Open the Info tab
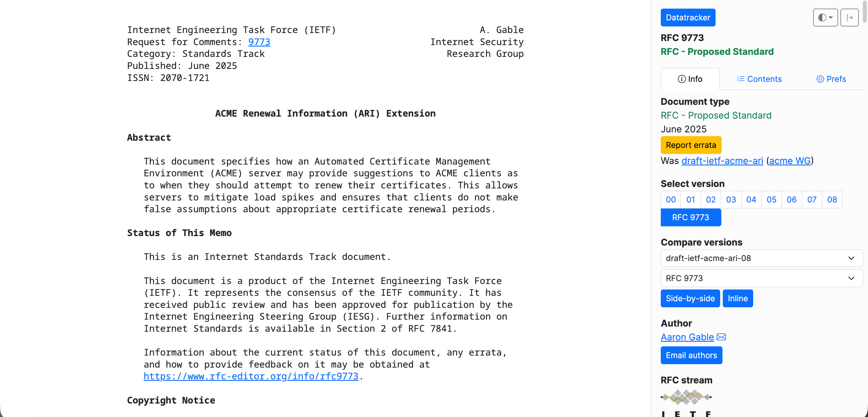Screen dimensions: 868x417 [x=690, y=79]
